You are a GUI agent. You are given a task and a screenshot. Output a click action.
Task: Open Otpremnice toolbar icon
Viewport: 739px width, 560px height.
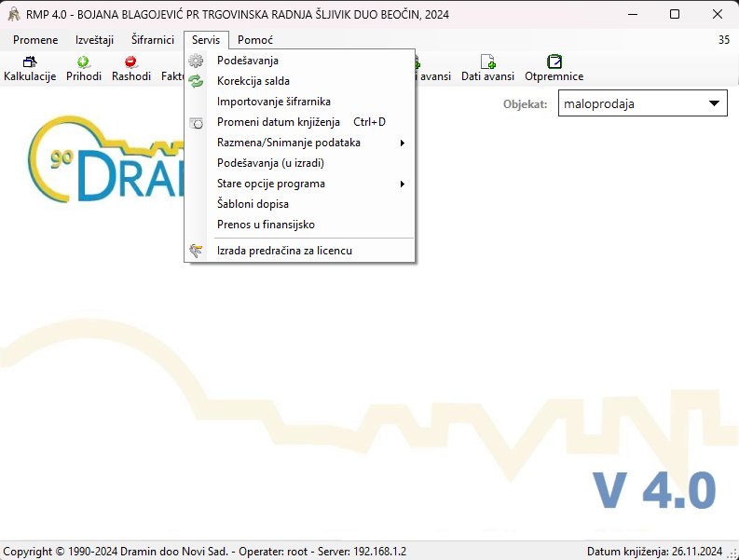[x=554, y=61]
